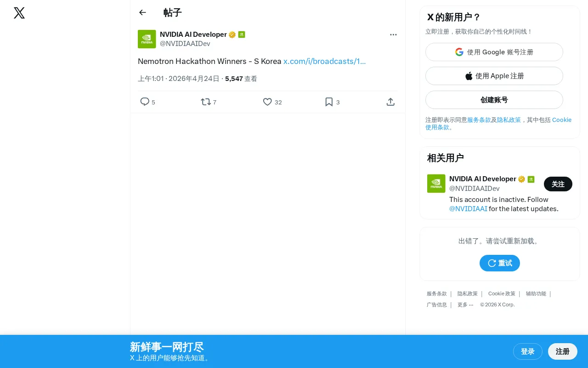Click the post timestamp 上午1:01
588x368 pixels.
click(179, 79)
